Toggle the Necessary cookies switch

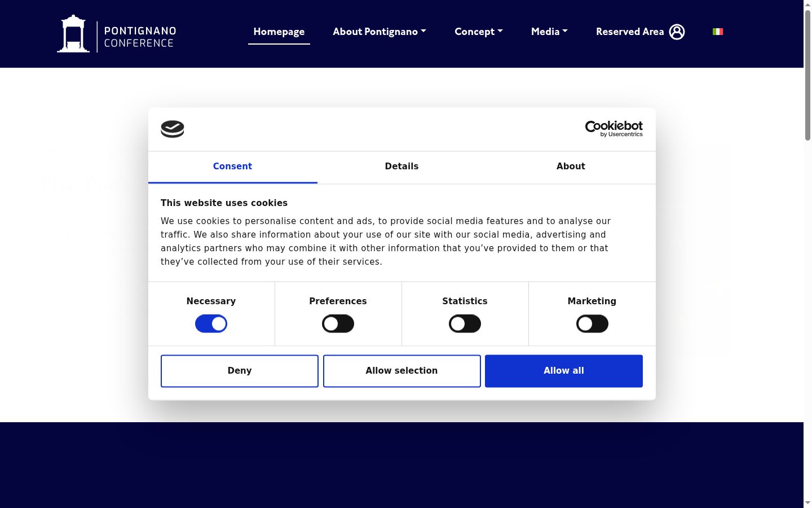click(x=211, y=324)
